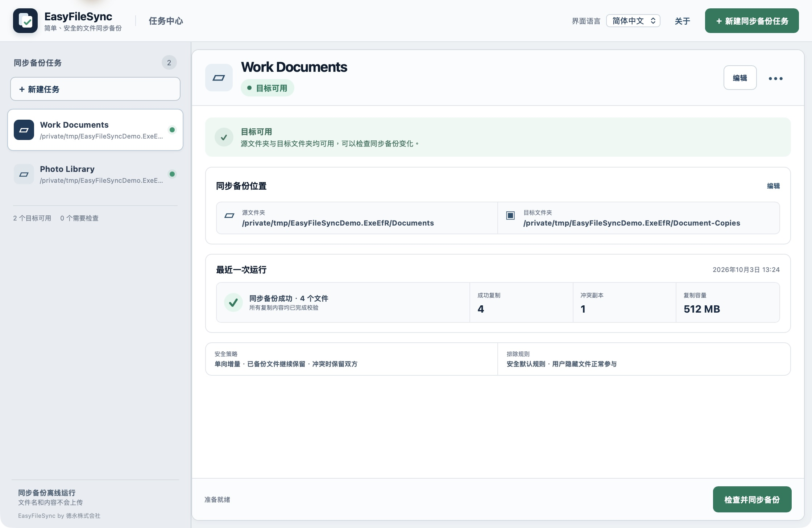This screenshot has width=812, height=528.
Task: Open the 任务中心 tab
Action: tap(166, 21)
